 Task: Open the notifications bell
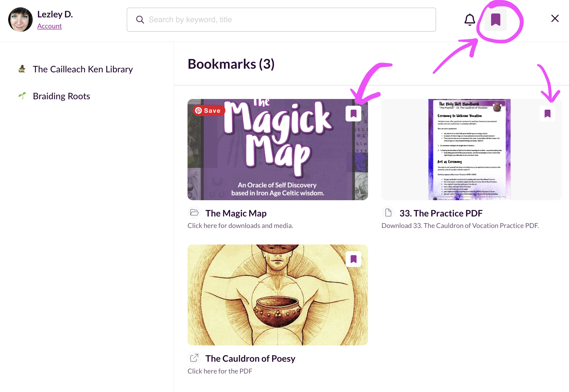[x=469, y=20]
